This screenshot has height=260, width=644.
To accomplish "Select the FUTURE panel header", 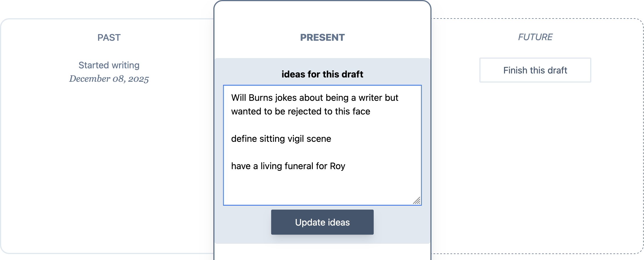I will click(535, 37).
